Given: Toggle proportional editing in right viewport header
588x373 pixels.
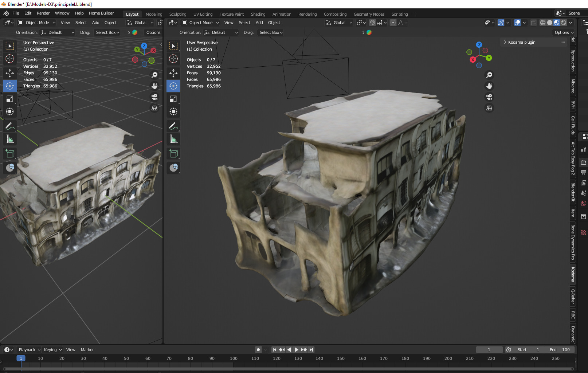Looking at the screenshot, I should [x=393, y=23].
